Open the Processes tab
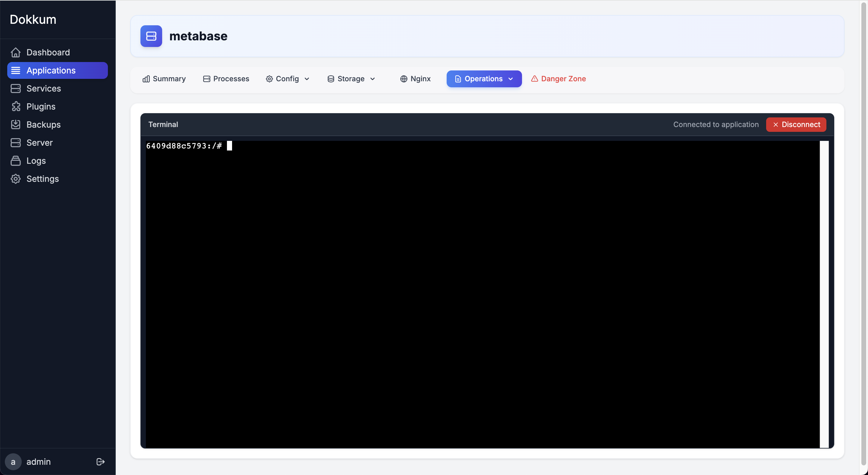 [x=226, y=79]
